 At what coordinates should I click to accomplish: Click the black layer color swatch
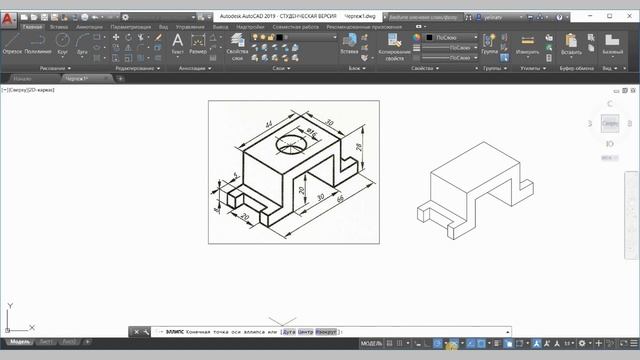click(x=279, y=37)
